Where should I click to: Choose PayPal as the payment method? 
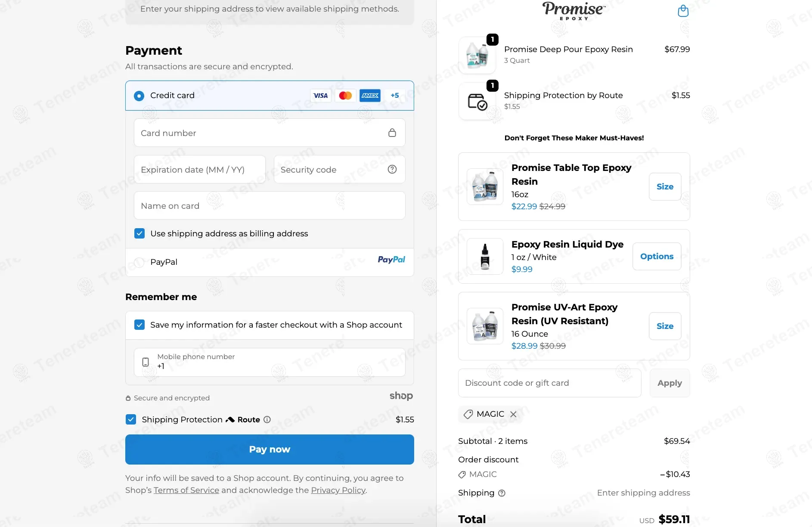point(139,262)
